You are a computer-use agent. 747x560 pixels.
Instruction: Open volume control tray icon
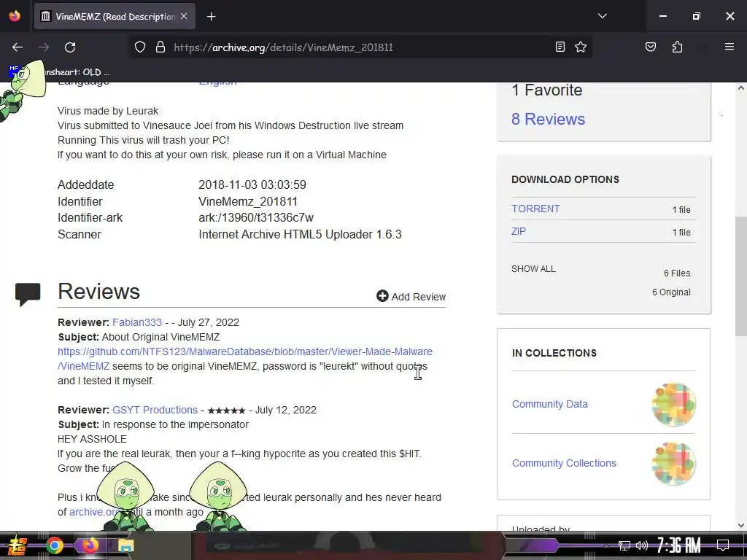pos(642,545)
